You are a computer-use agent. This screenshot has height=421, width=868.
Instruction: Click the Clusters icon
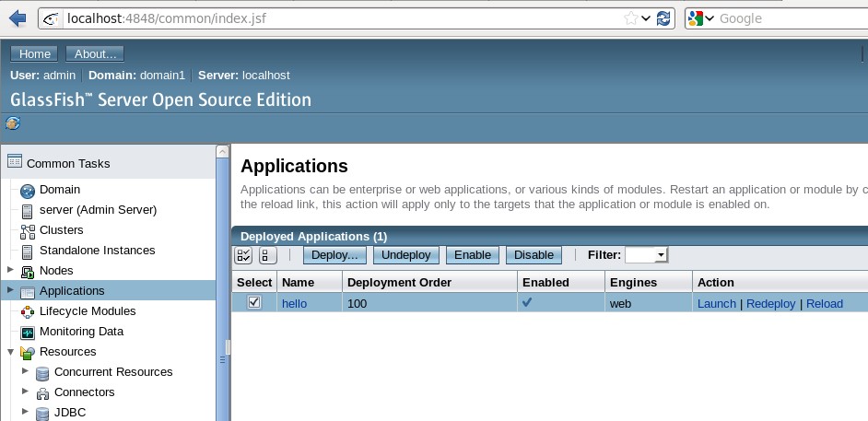pyautogui.click(x=27, y=231)
